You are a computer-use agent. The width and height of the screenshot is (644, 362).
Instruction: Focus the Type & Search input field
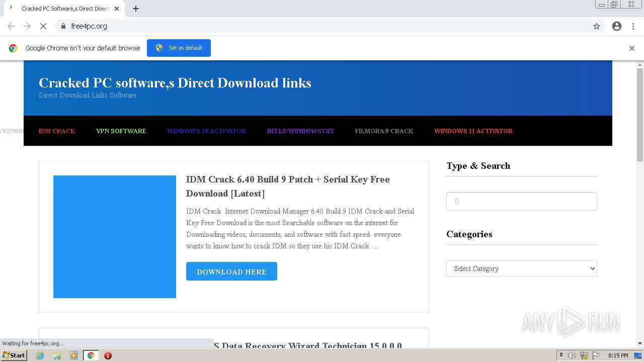[522, 201]
